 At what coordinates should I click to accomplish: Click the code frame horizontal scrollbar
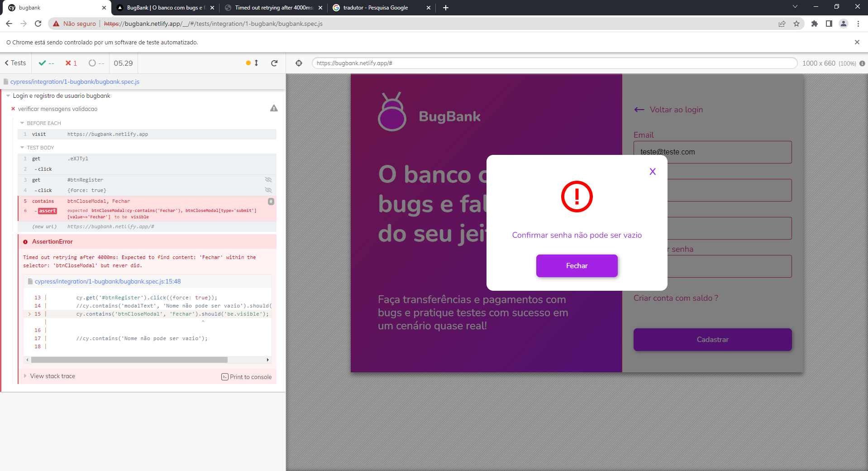[129, 360]
